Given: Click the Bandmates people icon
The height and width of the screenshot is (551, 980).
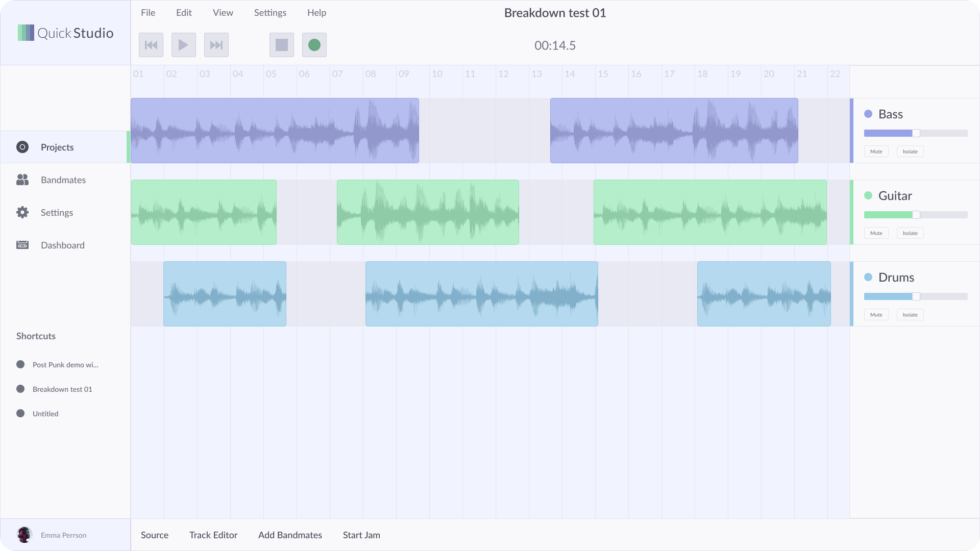Looking at the screenshot, I should (22, 180).
